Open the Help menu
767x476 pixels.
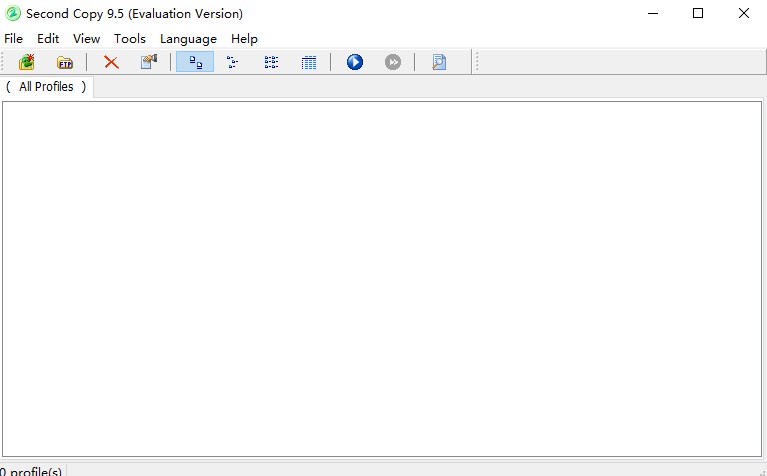point(244,38)
